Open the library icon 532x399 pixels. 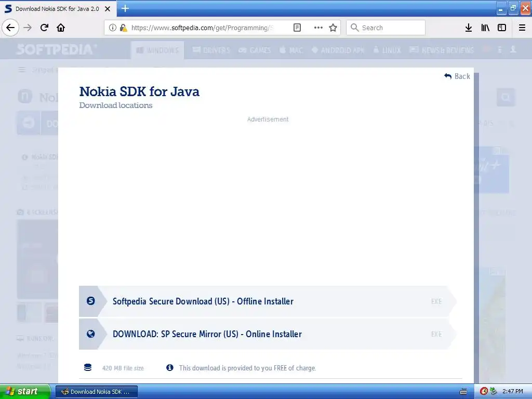pos(485,28)
